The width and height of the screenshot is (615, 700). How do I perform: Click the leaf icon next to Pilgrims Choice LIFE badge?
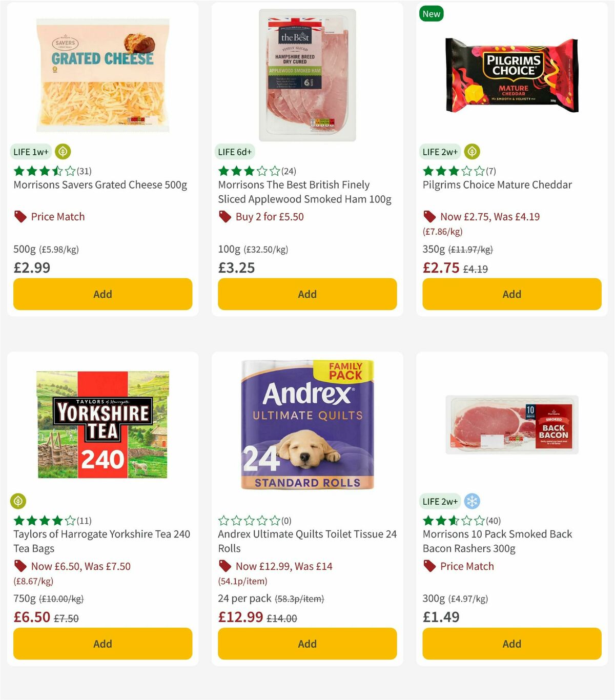click(x=471, y=151)
